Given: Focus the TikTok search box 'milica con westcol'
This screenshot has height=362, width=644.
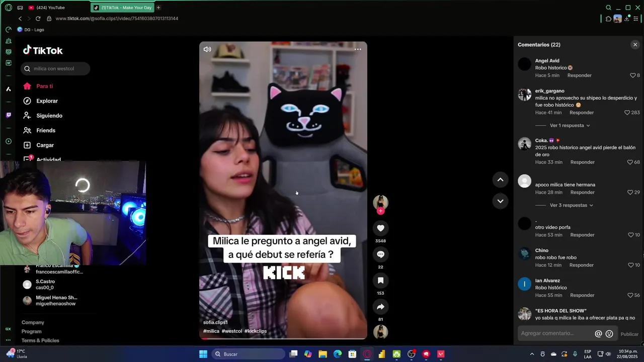Looking at the screenshot, I should (x=55, y=68).
